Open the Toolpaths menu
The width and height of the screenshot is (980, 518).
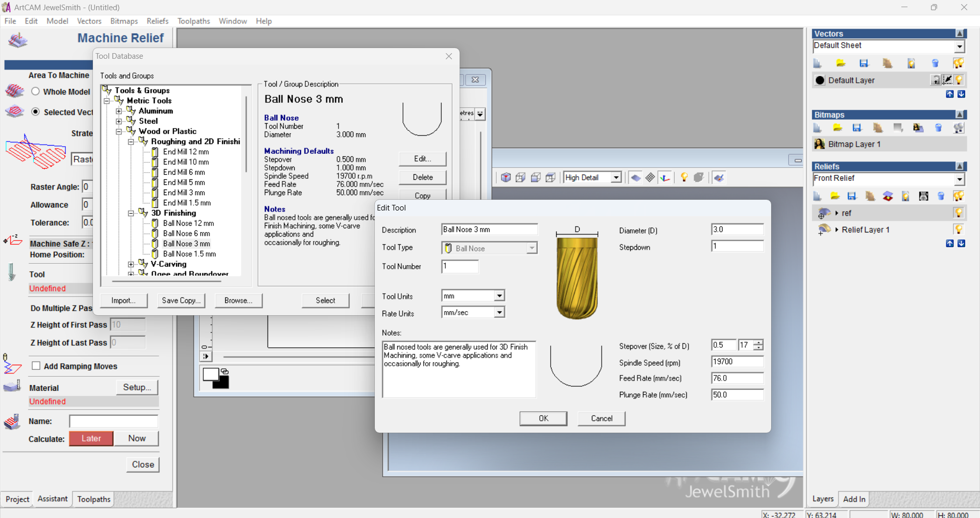click(x=194, y=21)
